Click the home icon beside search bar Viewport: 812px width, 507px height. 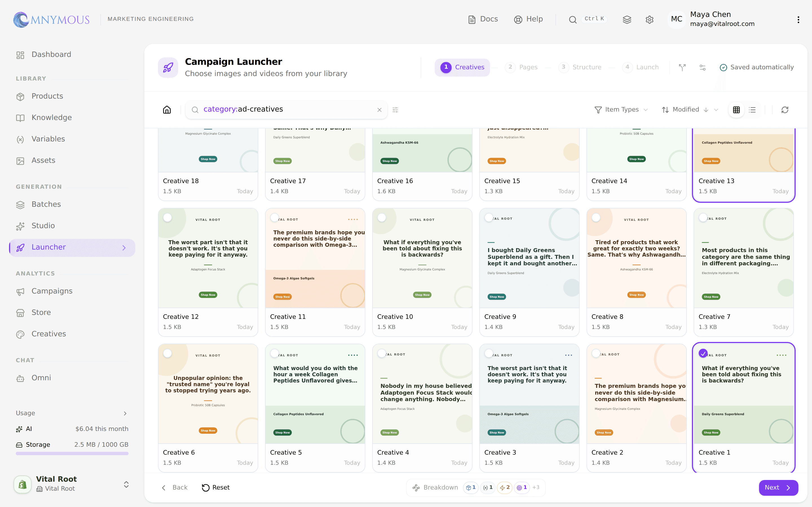point(167,110)
